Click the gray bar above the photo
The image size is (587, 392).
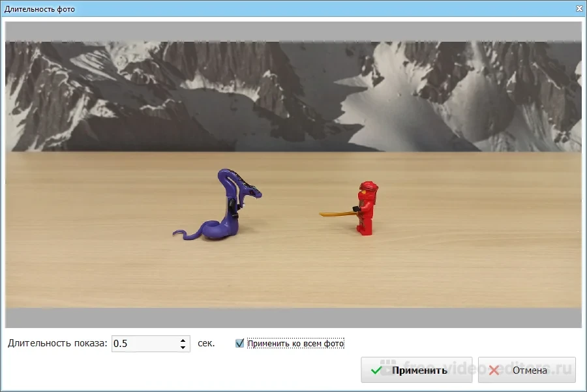click(x=293, y=31)
